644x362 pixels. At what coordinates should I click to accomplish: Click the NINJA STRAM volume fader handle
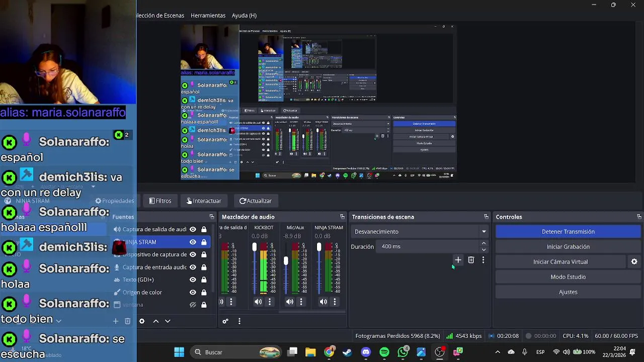(x=319, y=247)
